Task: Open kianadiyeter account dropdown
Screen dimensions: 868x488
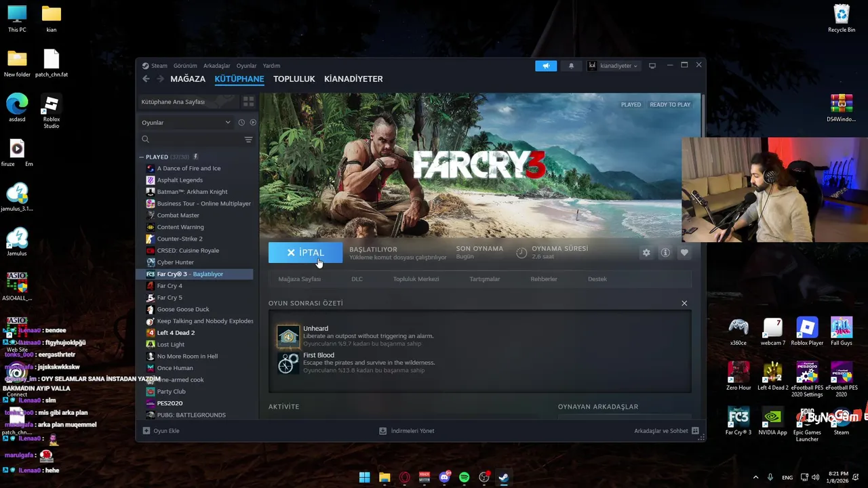Action: tap(613, 66)
